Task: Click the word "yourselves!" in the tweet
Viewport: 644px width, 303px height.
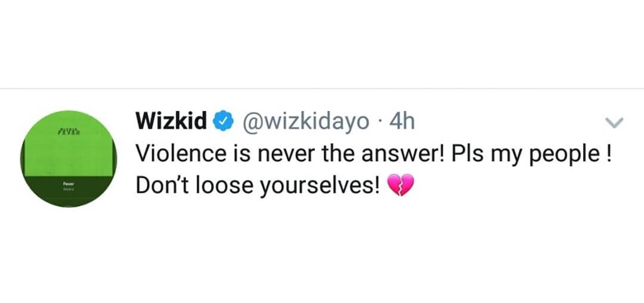Action: click(323, 187)
